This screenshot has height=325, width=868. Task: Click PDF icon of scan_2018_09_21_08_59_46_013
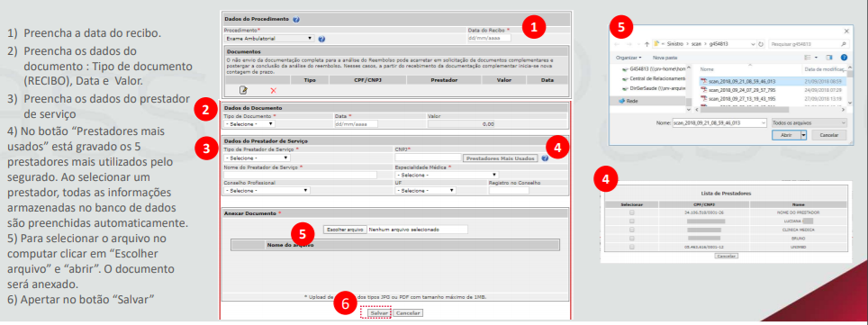[703, 81]
